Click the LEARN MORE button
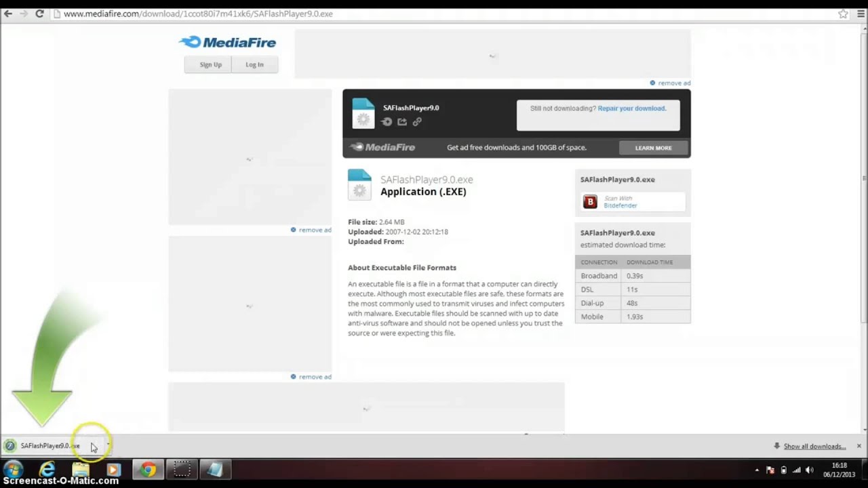This screenshot has height=488, width=868. 654,148
